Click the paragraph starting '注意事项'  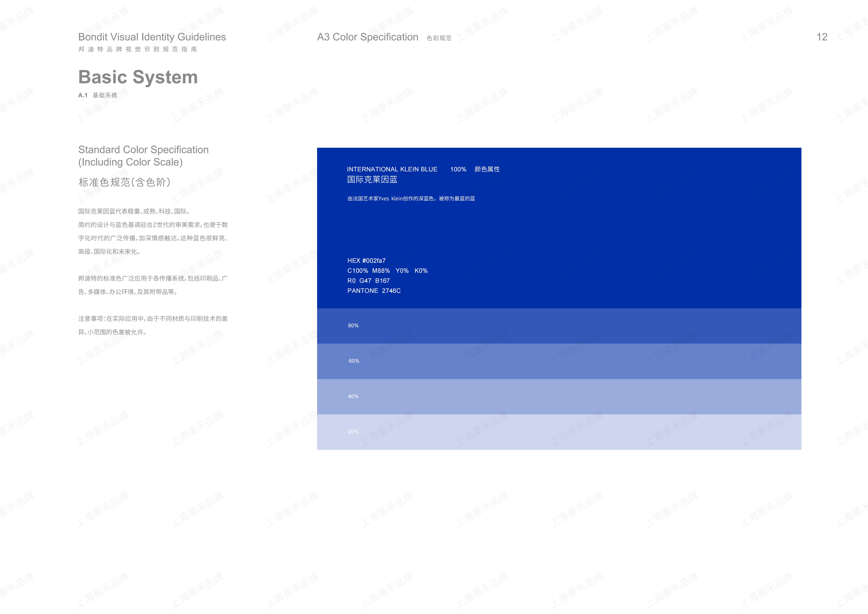click(x=153, y=325)
